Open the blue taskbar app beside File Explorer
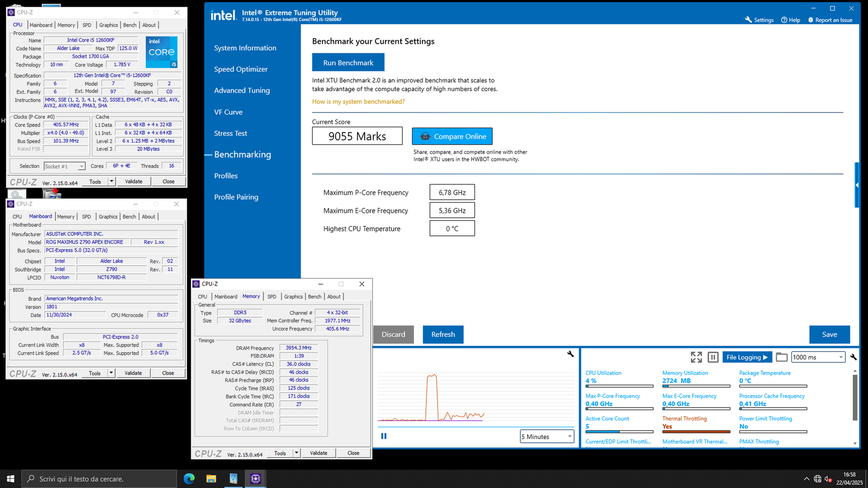The image size is (868, 488). (233, 479)
